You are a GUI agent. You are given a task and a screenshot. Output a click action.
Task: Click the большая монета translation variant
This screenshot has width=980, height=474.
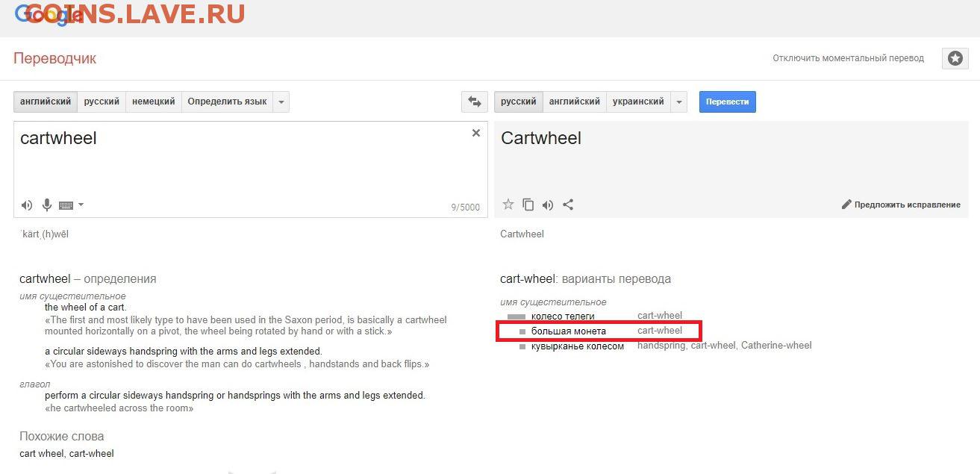click(x=568, y=331)
